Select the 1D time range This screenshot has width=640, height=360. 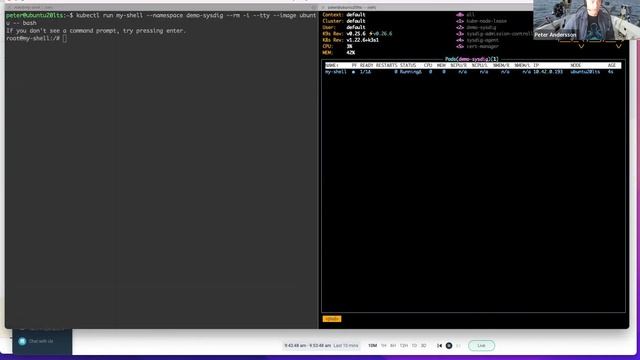[414, 346]
